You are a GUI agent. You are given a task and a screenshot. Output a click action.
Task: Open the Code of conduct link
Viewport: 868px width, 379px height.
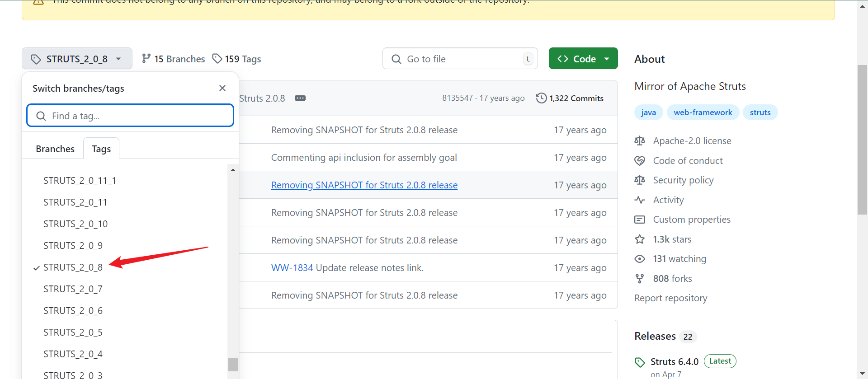[x=688, y=161]
